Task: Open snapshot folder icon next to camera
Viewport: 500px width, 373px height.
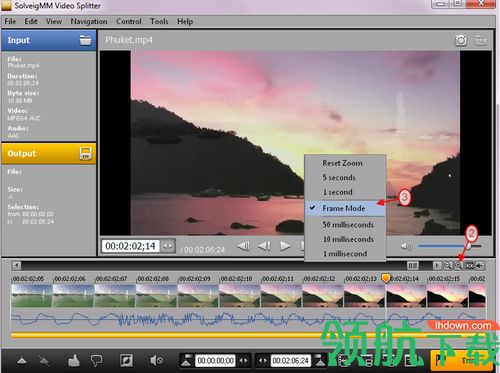Action: click(481, 40)
